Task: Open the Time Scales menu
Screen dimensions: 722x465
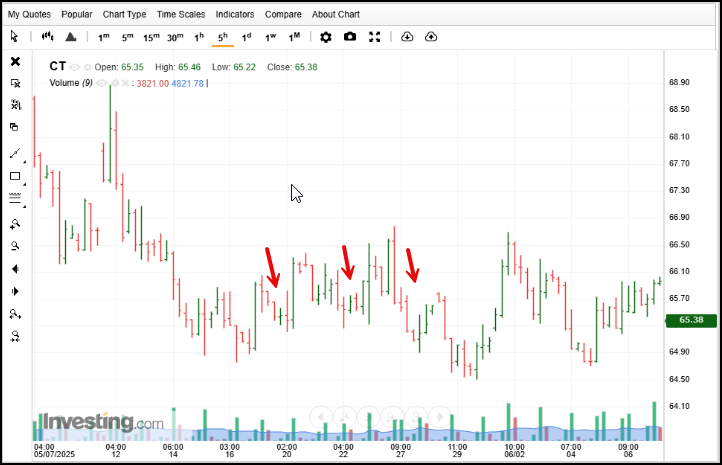Action: 181,14
